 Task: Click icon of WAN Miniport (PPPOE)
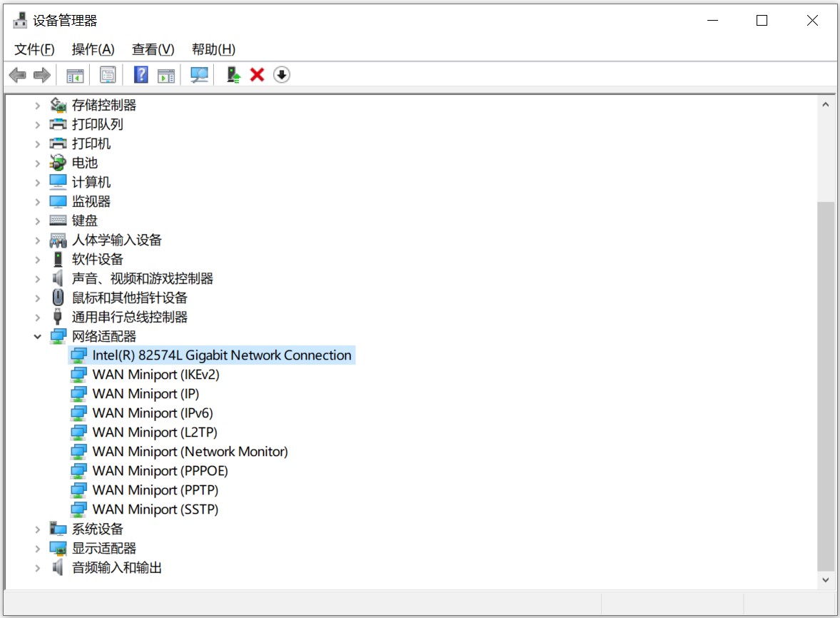click(x=78, y=471)
